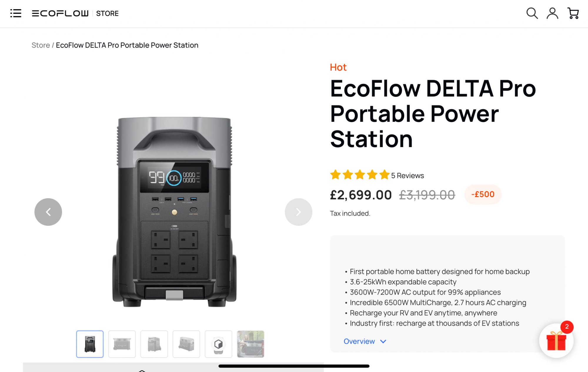Open the search magnifier icon
The width and height of the screenshot is (588, 372).
[532, 13]
